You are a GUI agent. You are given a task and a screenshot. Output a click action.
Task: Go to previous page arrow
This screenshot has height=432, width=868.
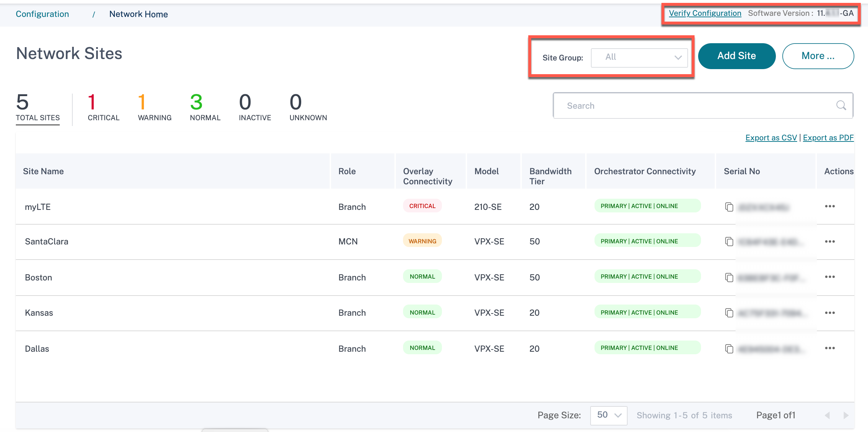[x=827, y=415]
